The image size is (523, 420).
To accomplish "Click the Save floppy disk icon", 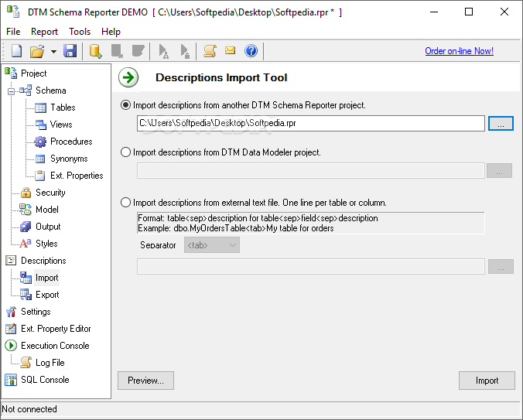I will click(70, 51).
